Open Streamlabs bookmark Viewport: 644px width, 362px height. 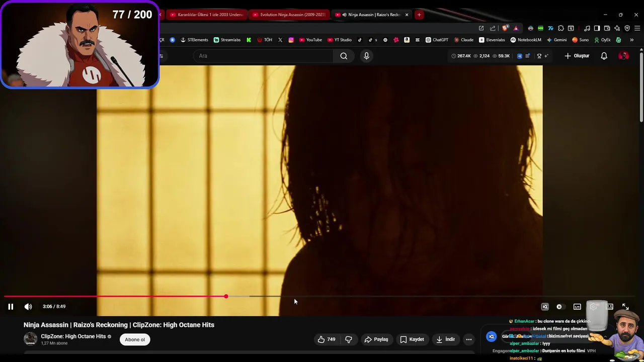[x=227, y=40]
